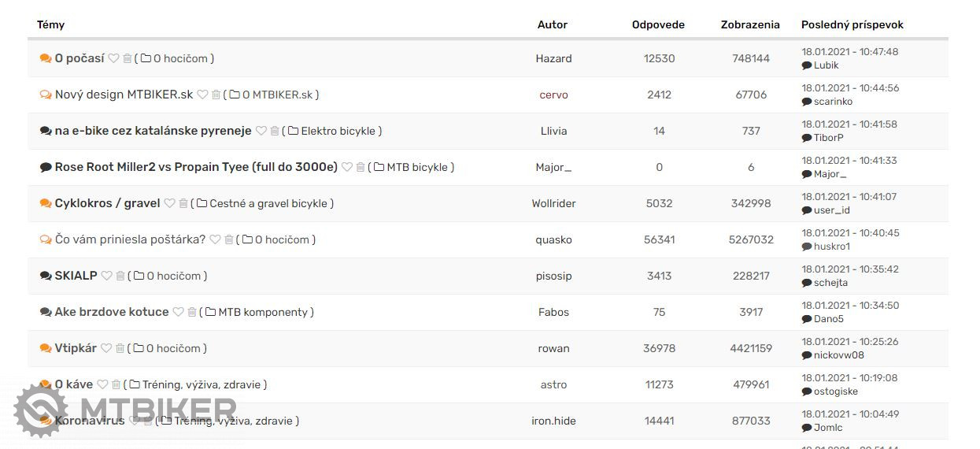Screen dimensions: 980x449
Task: Click the chat bubble icon before O počasí
Action: pos(46,58)
